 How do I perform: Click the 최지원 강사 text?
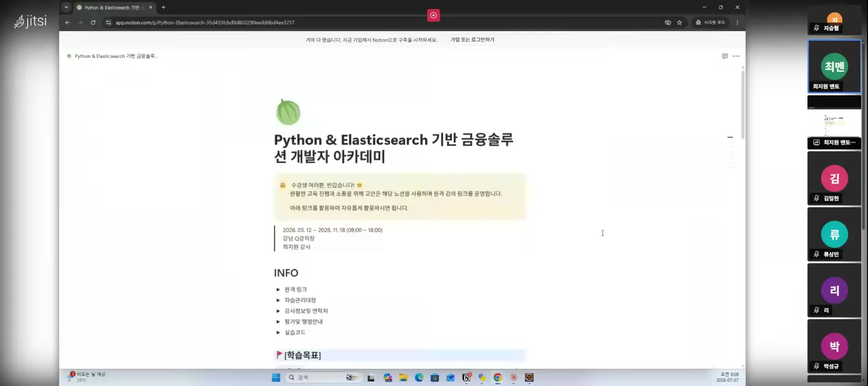[x=297, y=247]
